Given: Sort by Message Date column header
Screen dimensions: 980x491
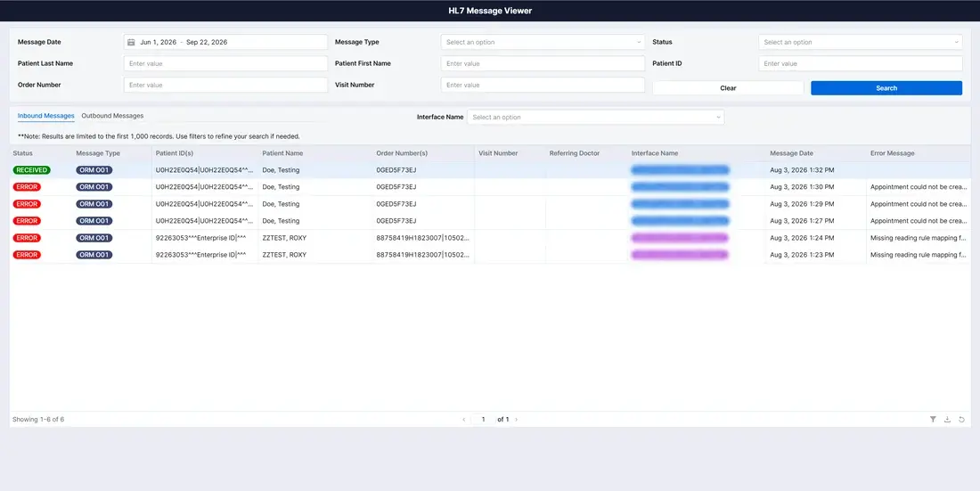Looking at the screenshot, I should pos(791,153).
